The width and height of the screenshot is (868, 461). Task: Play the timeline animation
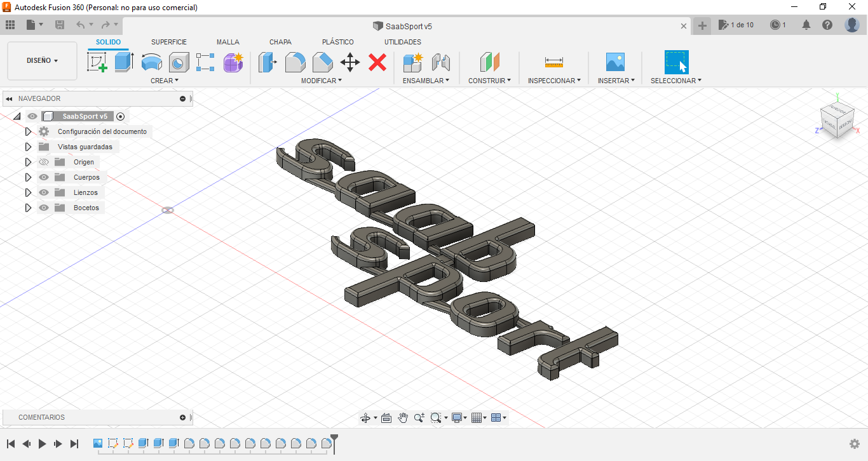tap(43, 444)
